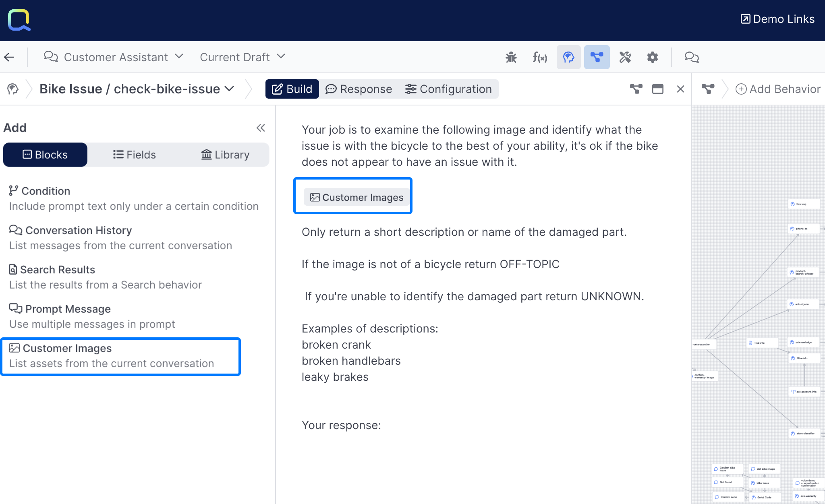Open the f(x) functions icon
The width and height of the screenshot is (825, 504).
point(540,57)
